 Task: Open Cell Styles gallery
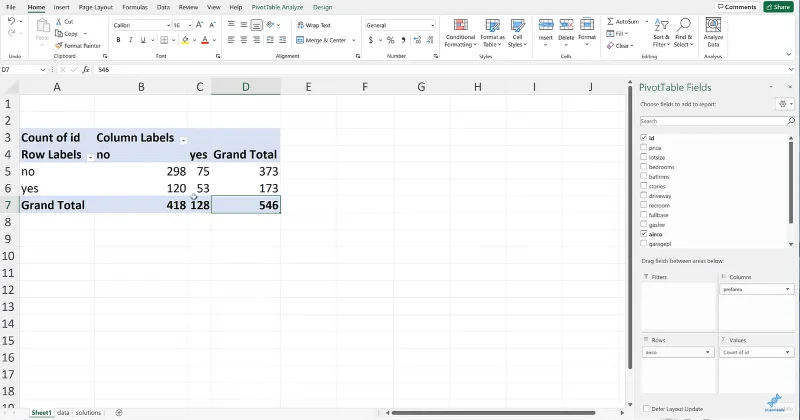[x=517, y=33]
